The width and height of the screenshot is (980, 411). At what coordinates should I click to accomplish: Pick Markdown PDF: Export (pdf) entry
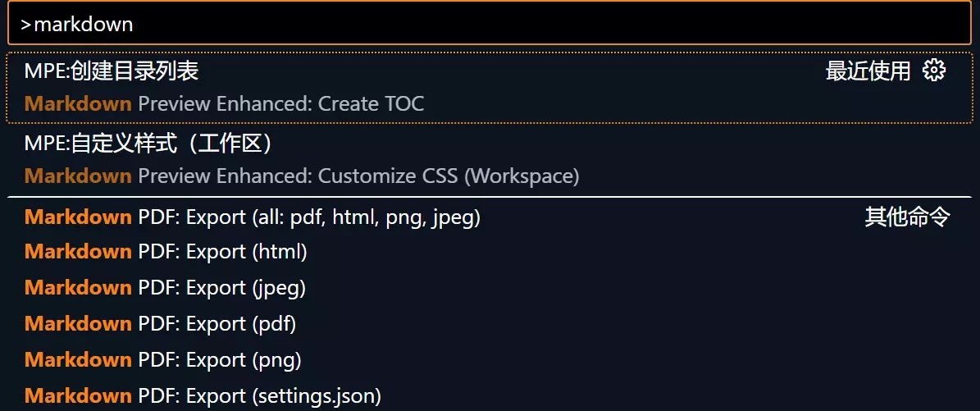(161, 324)
